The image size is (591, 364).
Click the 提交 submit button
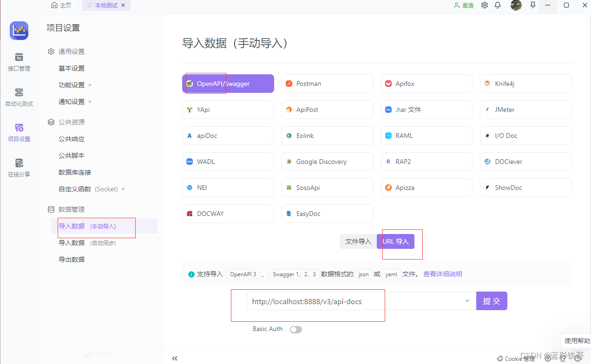click(x=492, y=301)
